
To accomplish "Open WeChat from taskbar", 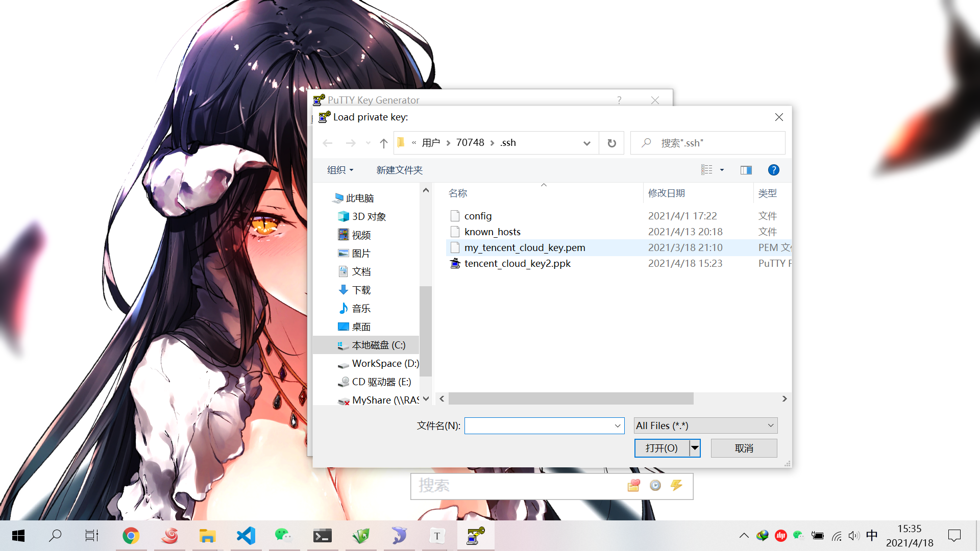I will 284,536.
